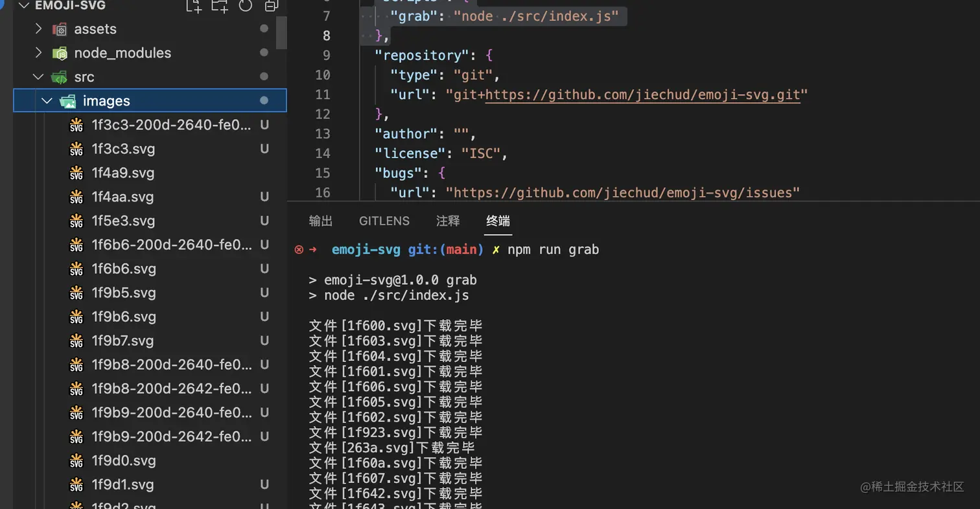Switch to the 注释 panel tab

[448, 221]
